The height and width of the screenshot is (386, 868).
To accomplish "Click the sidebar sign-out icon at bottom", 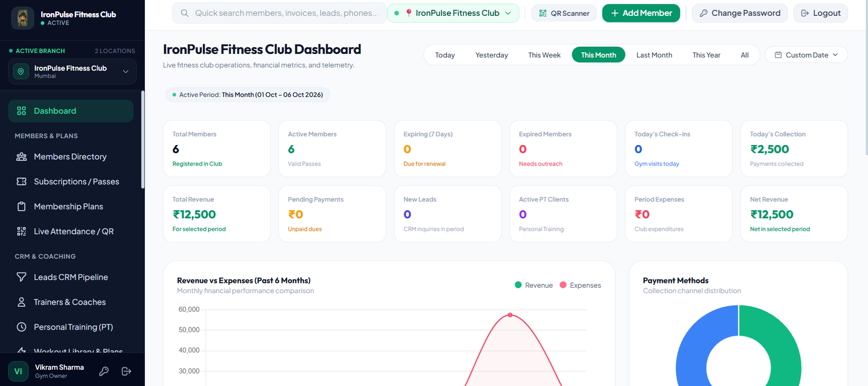I will [x=126, y=371].
